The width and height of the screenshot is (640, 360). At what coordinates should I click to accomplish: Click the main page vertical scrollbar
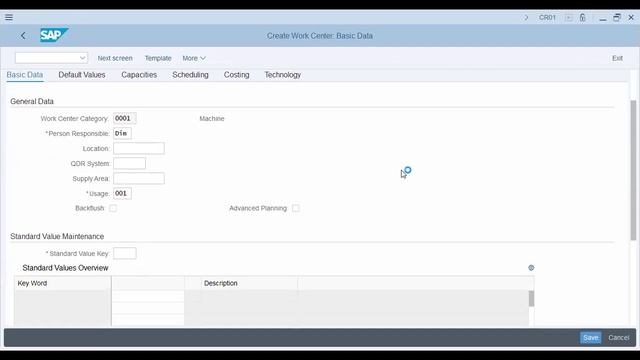pyautogui.click(x=633, y=170)
